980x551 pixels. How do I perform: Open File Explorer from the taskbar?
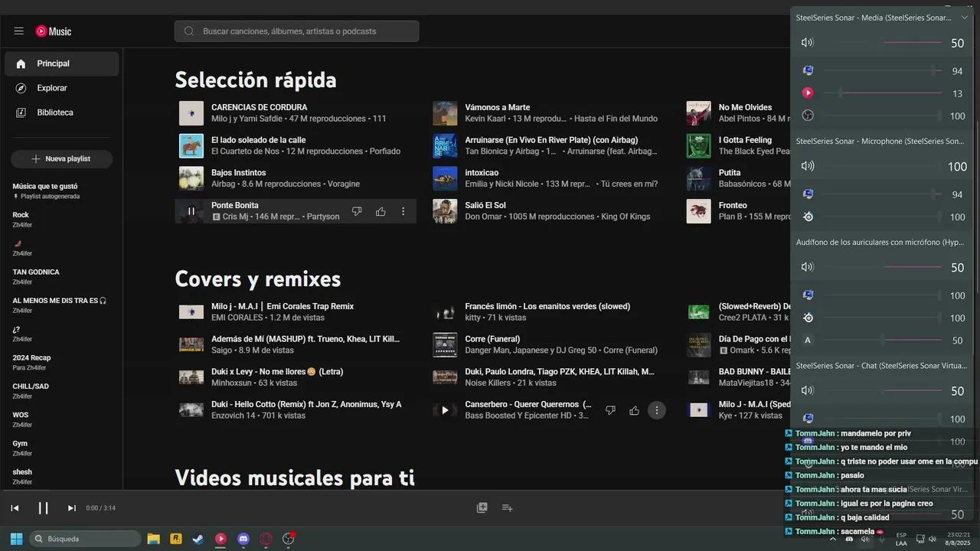click(153, 539)
